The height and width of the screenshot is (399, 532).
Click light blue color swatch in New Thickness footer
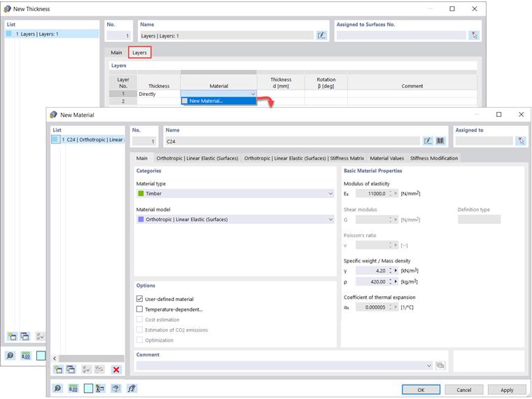click(x=41, y=356)
